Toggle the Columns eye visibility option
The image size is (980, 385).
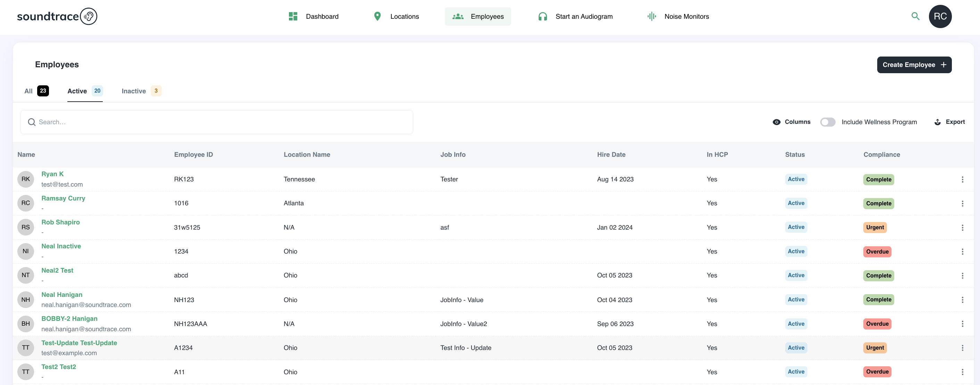[776, 122]
